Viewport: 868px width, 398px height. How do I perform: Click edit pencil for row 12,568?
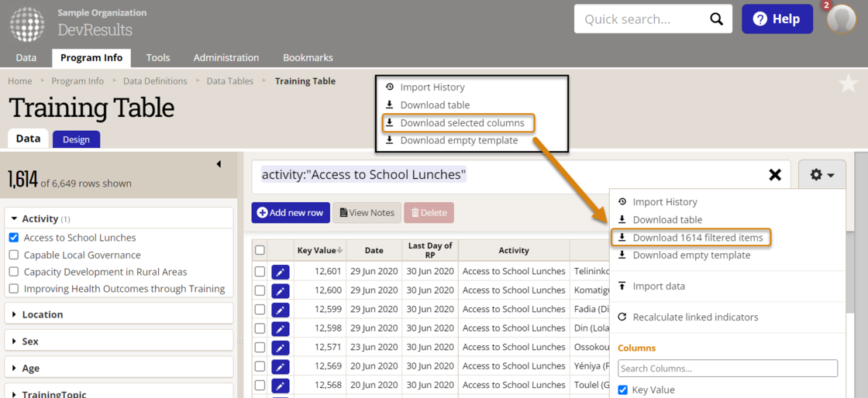pos(281,386)
